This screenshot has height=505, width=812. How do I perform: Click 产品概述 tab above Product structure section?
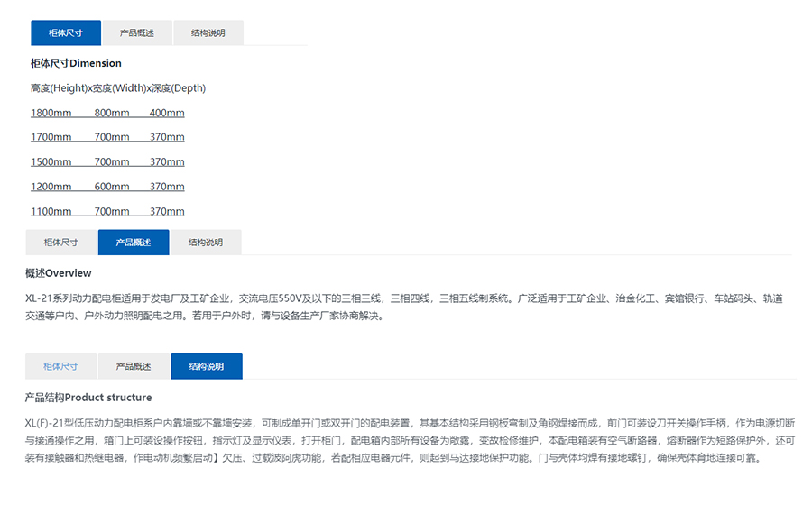[133, 367]
